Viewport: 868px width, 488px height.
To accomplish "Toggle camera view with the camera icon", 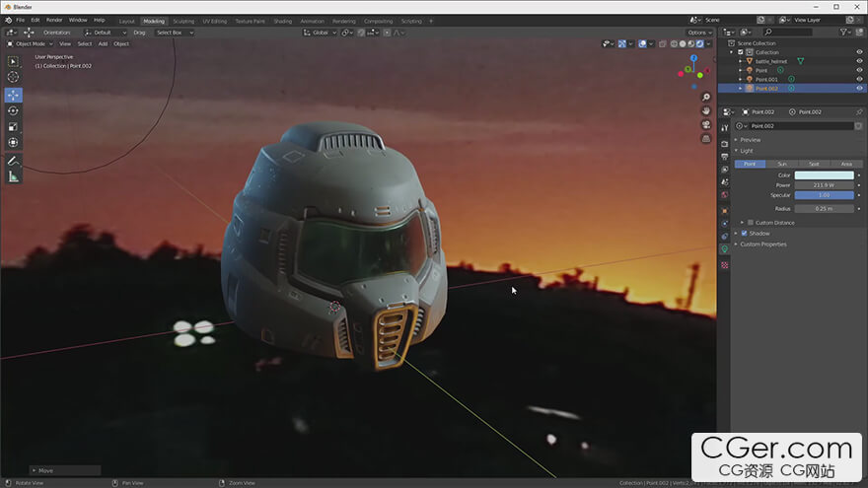I will (x=706, y=125).
